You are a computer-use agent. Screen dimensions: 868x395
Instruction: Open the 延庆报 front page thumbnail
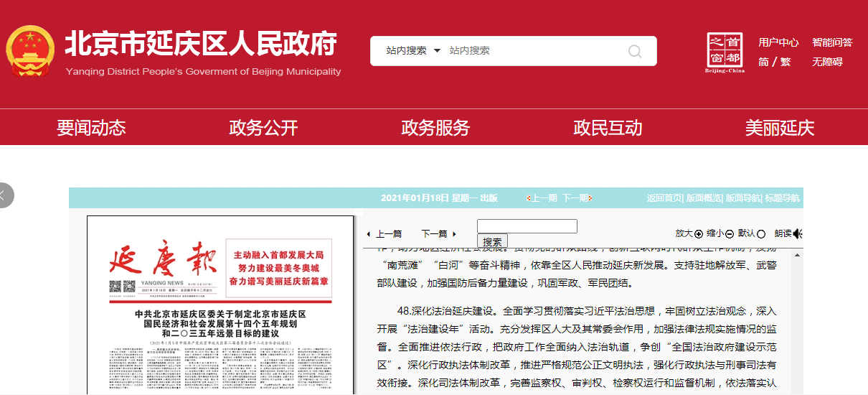coord(221,305)
